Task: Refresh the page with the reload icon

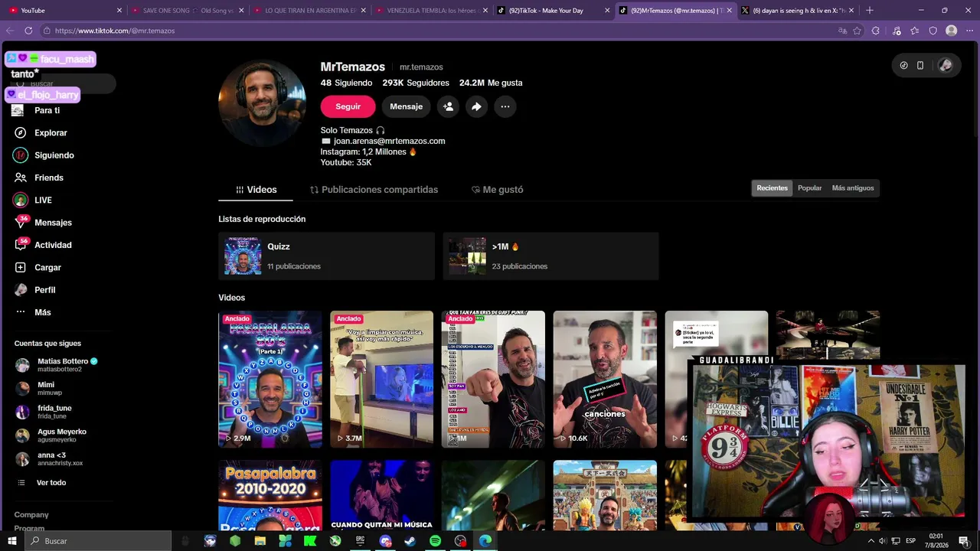Action: click(28, 31)
